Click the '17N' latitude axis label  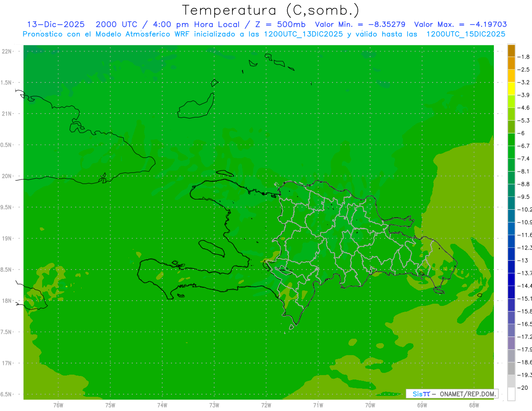coord(7,363)
